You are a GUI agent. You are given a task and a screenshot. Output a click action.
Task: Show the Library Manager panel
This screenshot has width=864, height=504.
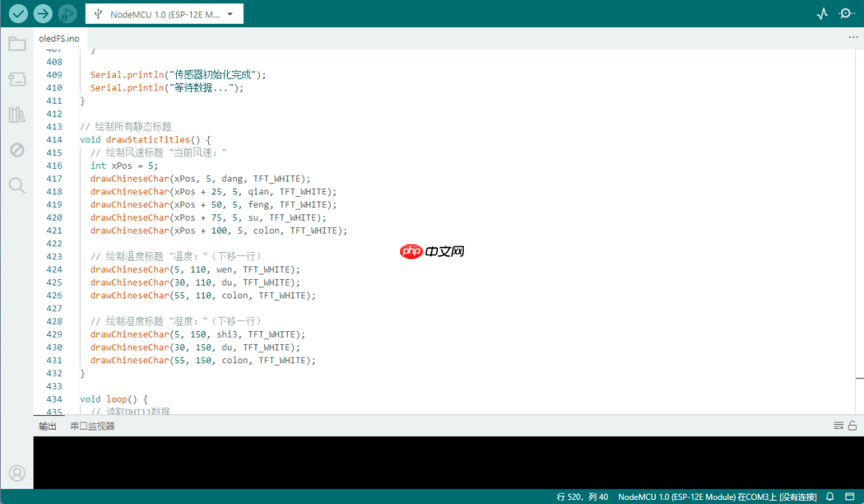click(17, 114)
